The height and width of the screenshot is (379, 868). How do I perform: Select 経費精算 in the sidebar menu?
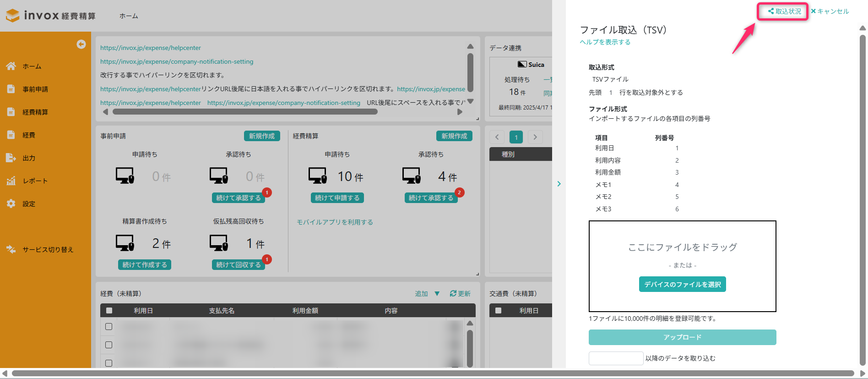(35, 112)
